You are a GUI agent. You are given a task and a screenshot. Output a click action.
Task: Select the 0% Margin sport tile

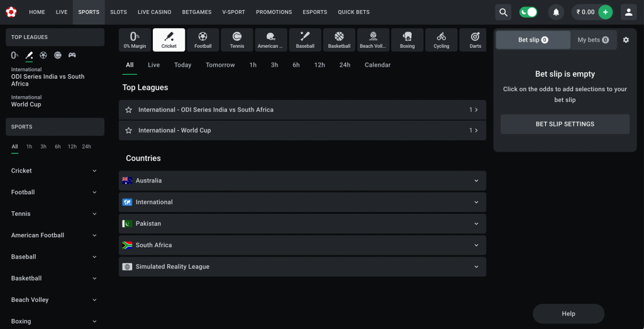pos(135,40)
